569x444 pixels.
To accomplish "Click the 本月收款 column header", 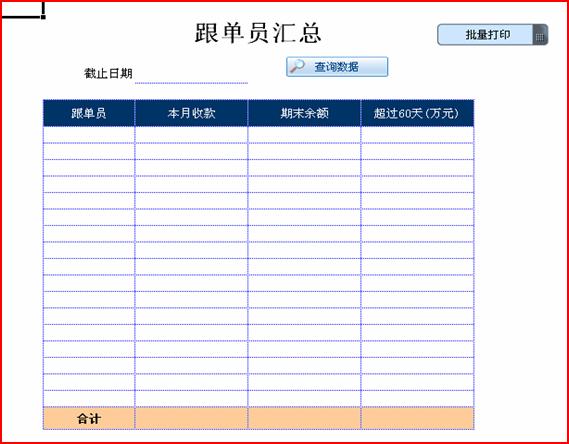I will [x=191, y=113].
